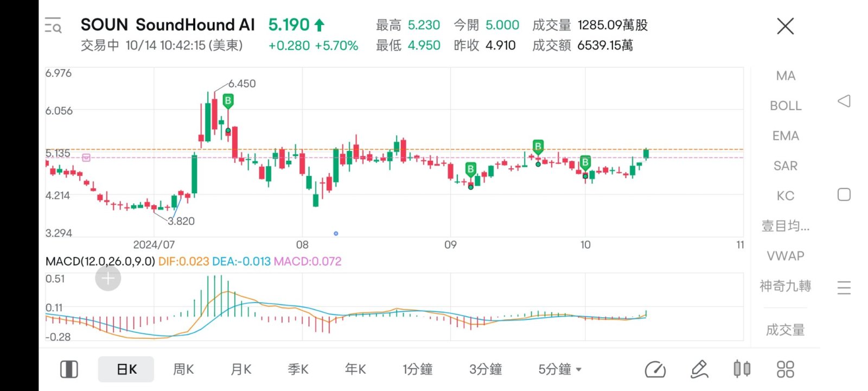Click the 今開 5.000 value
This screenshot has height=391, width=868.
click(486, 25)
